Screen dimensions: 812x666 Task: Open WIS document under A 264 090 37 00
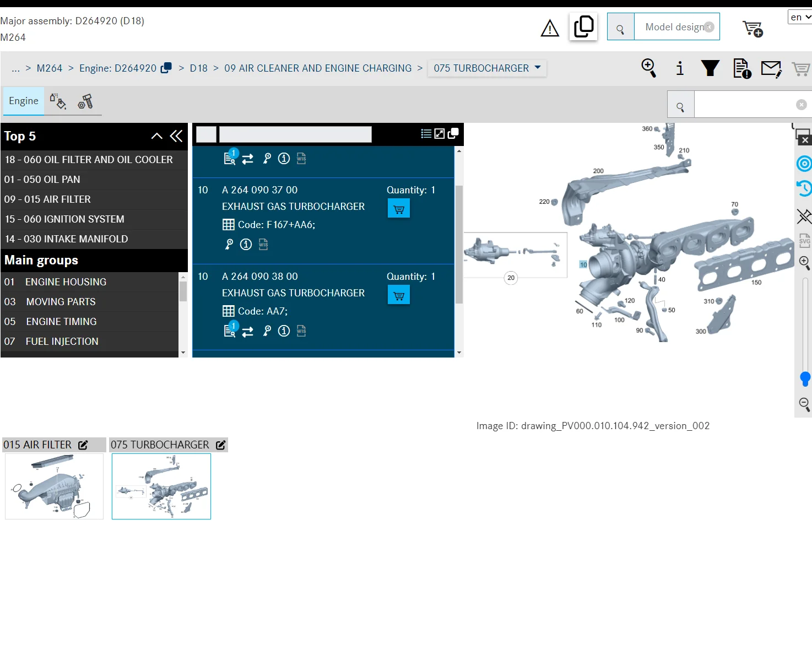pyautogui.click(x=263, y=245)
